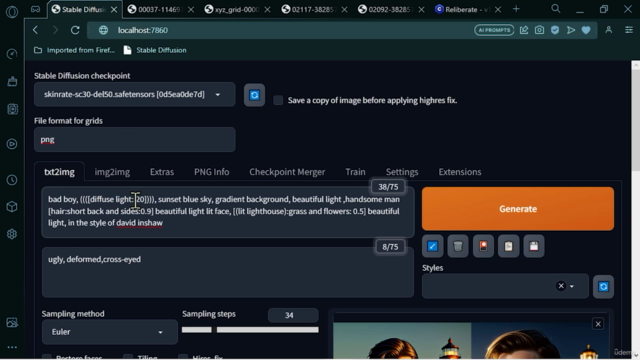Click the send paper-plane icon

point(571,30)
